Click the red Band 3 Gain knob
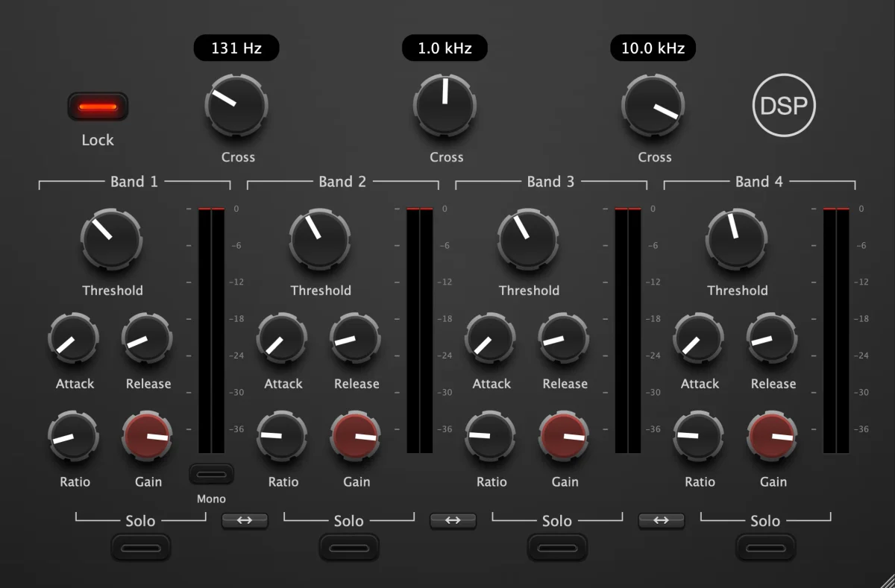Image resolution: width=895 pixels, height=588 pixels. pos(564,436)
